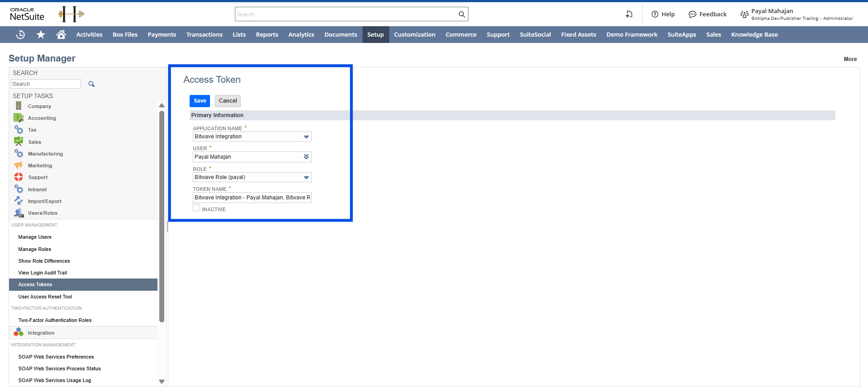The image size is (868, 392).
Task: Save the access token
Action: [200, 101]
